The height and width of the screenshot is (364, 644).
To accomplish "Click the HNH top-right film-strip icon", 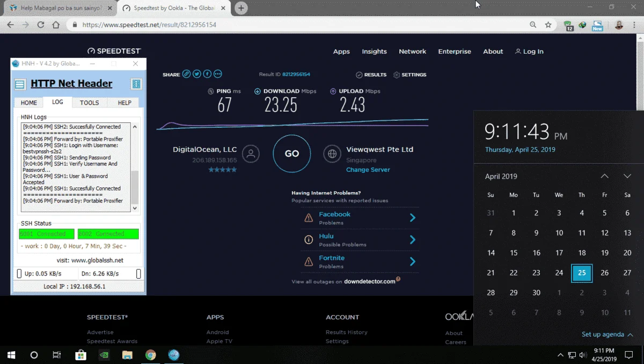I will tap(136, 84).
